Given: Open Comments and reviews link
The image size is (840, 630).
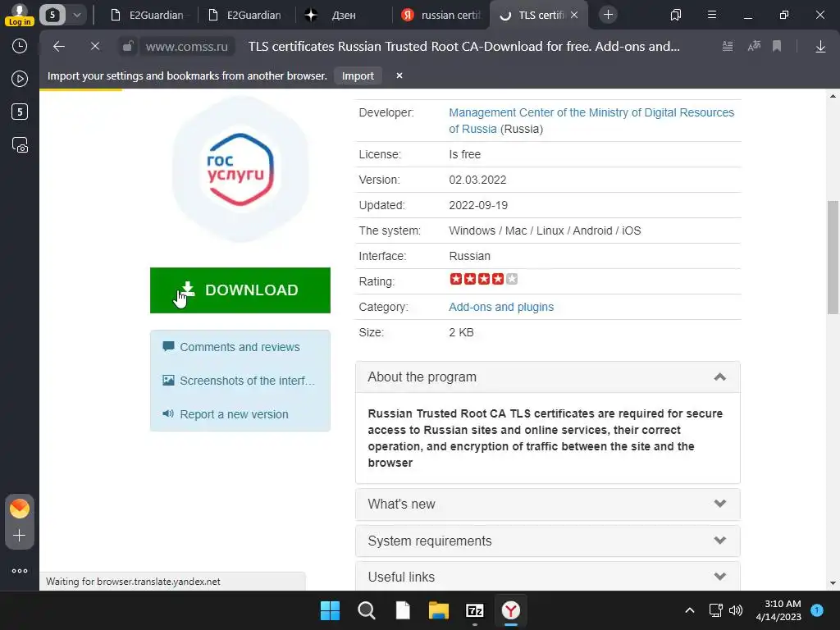Looking at the screenshot, I should (240, 347).
